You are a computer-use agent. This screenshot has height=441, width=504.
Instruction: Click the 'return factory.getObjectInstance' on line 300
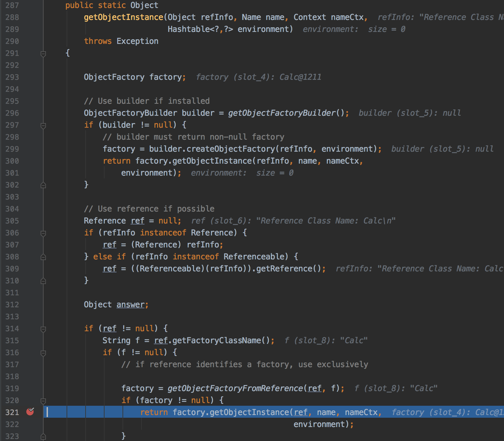[177, 161]
